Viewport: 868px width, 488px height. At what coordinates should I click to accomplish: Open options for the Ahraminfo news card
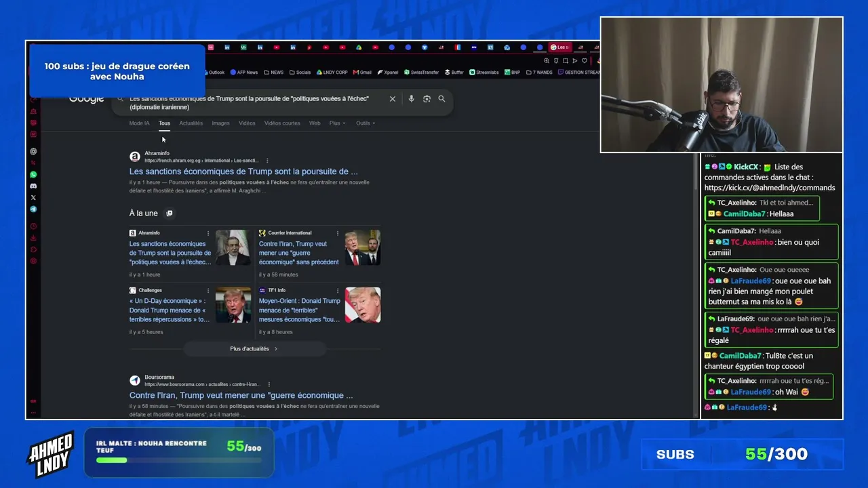click(x=208, y=233)
